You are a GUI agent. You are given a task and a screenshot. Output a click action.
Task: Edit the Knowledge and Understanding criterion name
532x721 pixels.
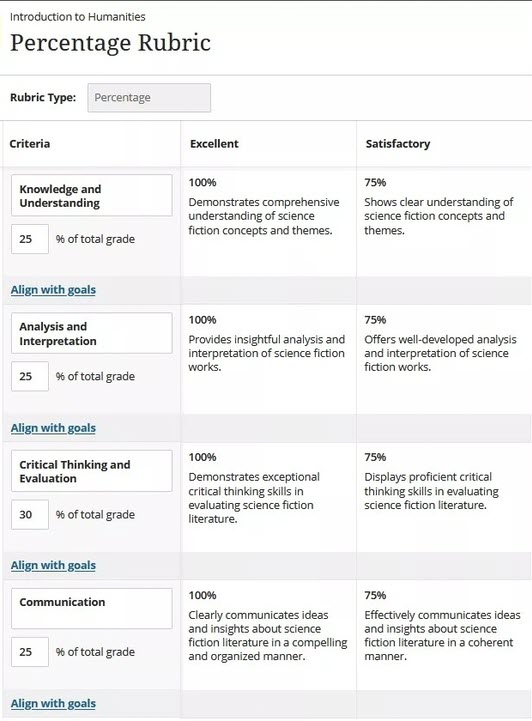[92, 195]
